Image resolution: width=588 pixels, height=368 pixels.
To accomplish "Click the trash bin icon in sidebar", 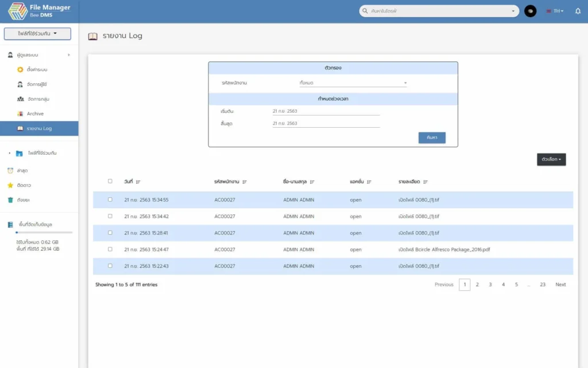I will pos(10,200).
